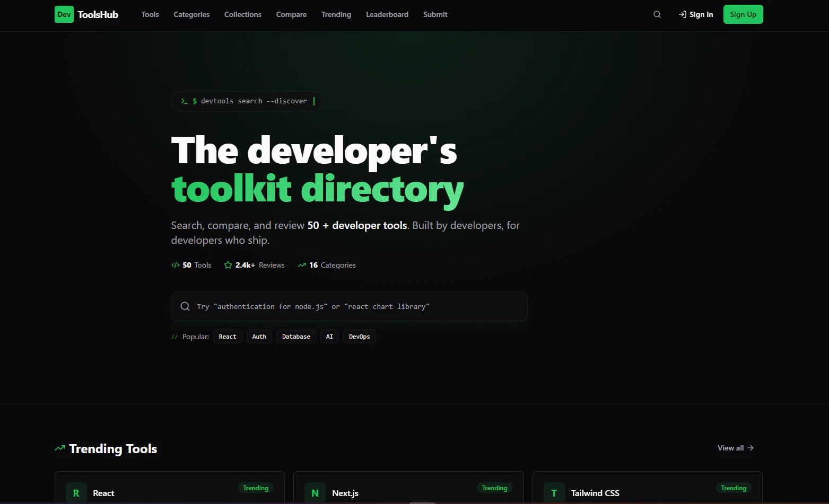
Task: Click the star icon next to "2.4k+ Reviews"
Action: pyautogui.click(x=228, y=264)
